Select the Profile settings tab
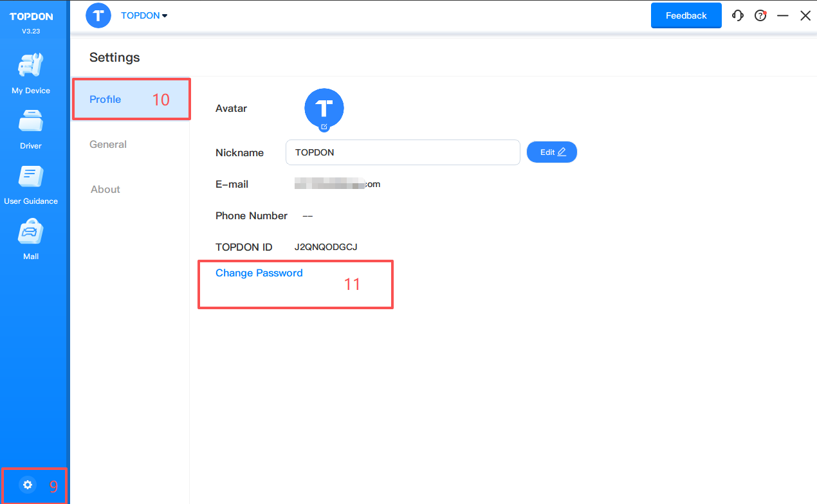The width and height of the screenshot is (817, 504). tap(106, 100)
